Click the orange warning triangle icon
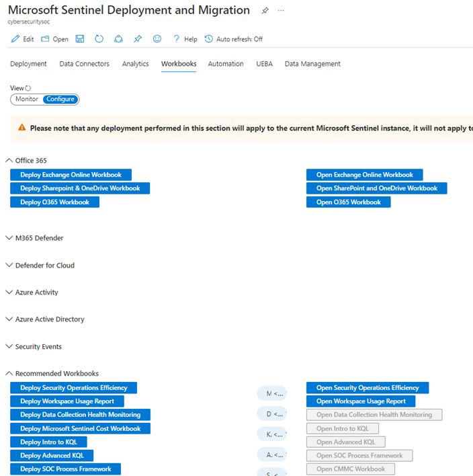473x476 pixels. [x=22, y=128]
